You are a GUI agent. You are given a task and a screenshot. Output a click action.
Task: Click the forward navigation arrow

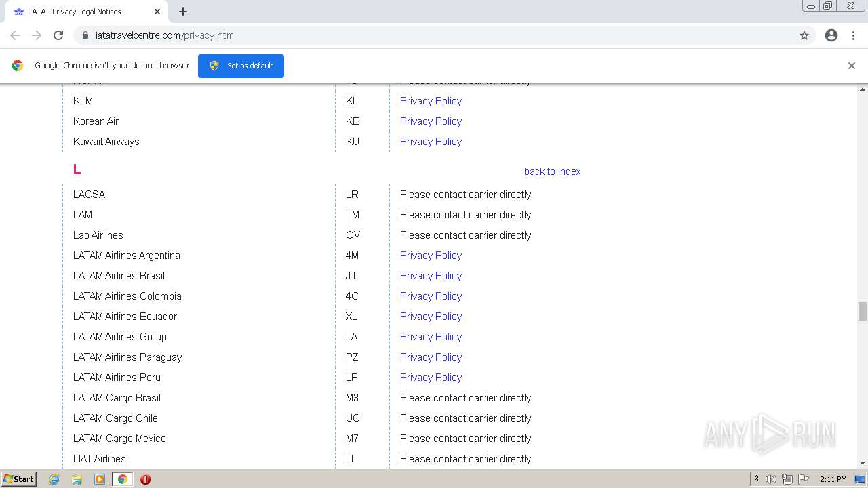tap(37, 35)
